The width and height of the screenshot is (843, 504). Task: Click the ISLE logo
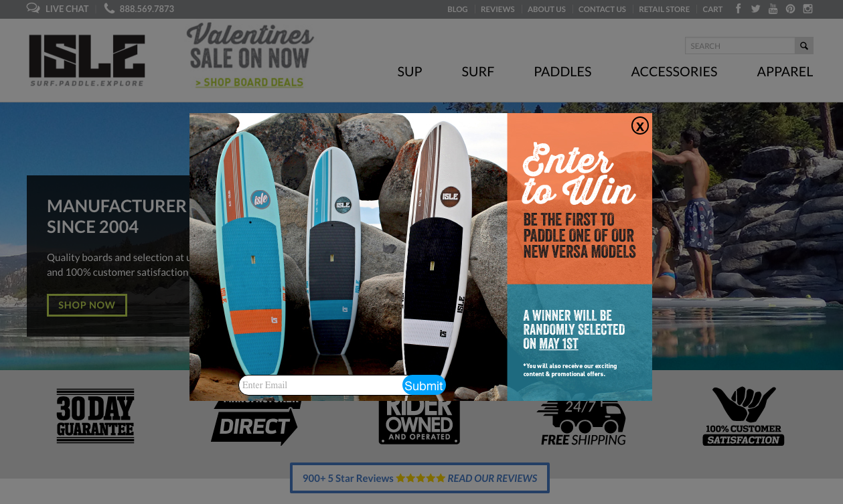point(87,60)
